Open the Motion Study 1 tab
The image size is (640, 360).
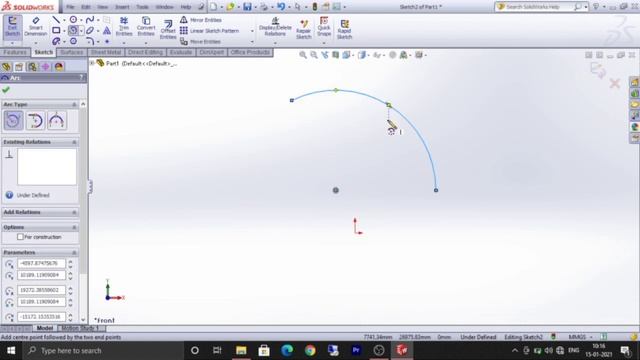[x=80, y=328]
